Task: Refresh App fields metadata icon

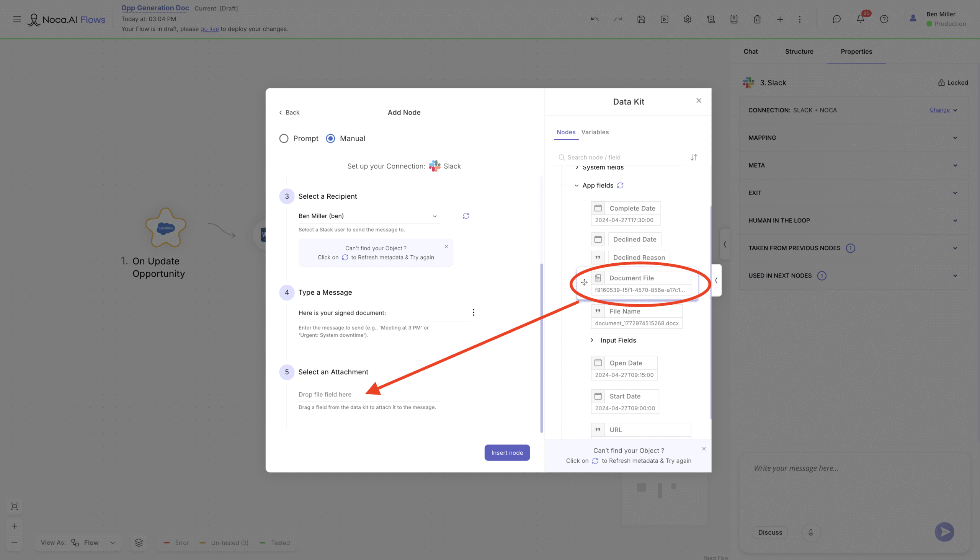Action: pyautogui.click(x=620, y=185)
